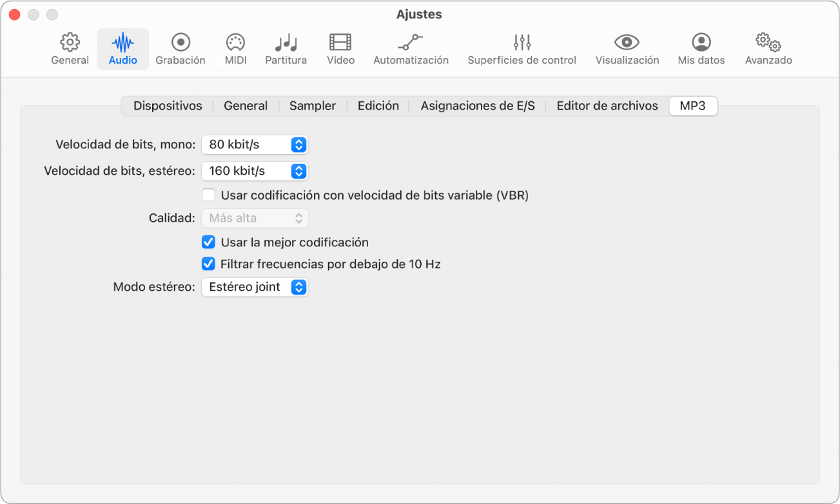Select the Audio waveform icon
Viewport: 840px width, 504px height.
pyautogui.click(x=122, y=43)
